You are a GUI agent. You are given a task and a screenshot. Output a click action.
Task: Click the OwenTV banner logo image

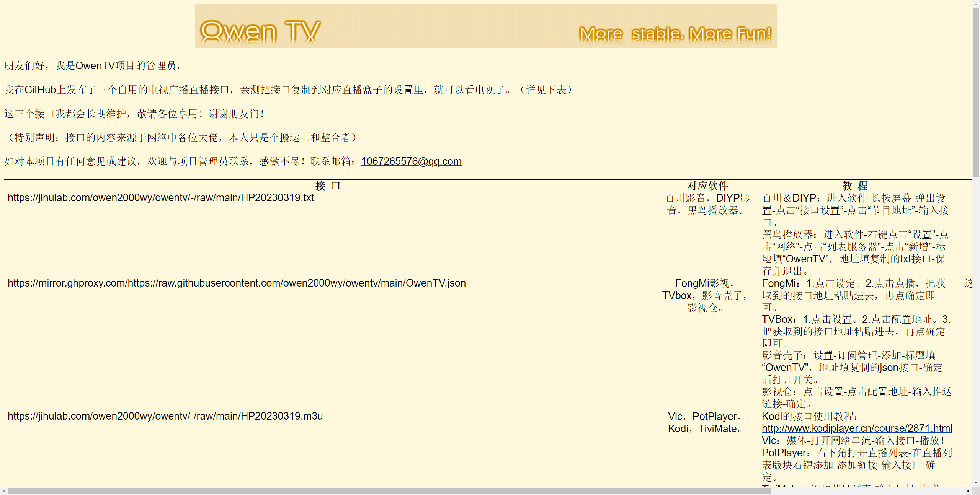[260, 31]
